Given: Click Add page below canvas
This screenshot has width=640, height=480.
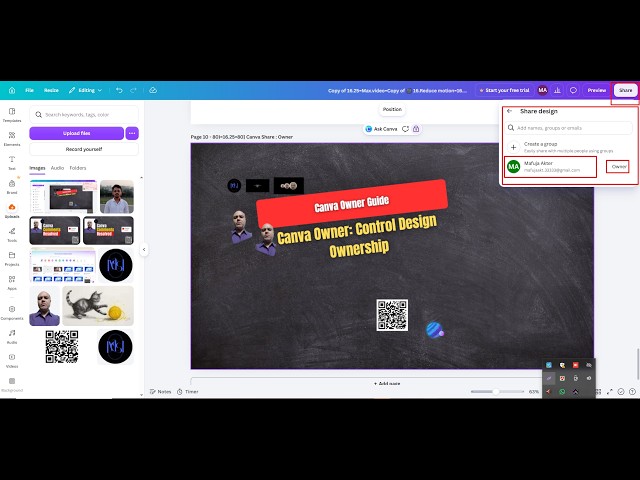Looking at the screenshot, I should pos(387,383).
